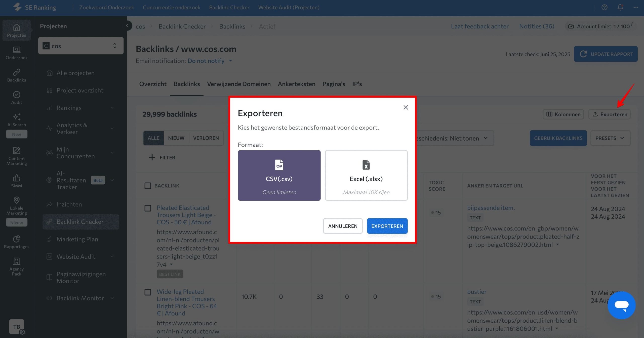Click the Account limiet gauge icon
This screenshot has height=338, width=644.
[571, 26]
